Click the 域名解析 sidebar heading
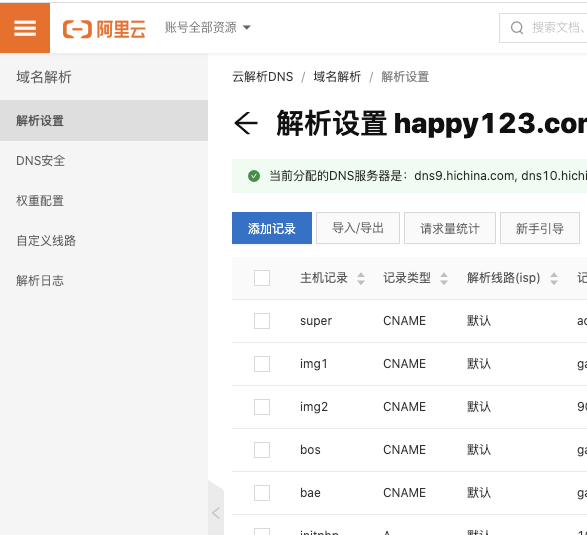 click(44, 77)
